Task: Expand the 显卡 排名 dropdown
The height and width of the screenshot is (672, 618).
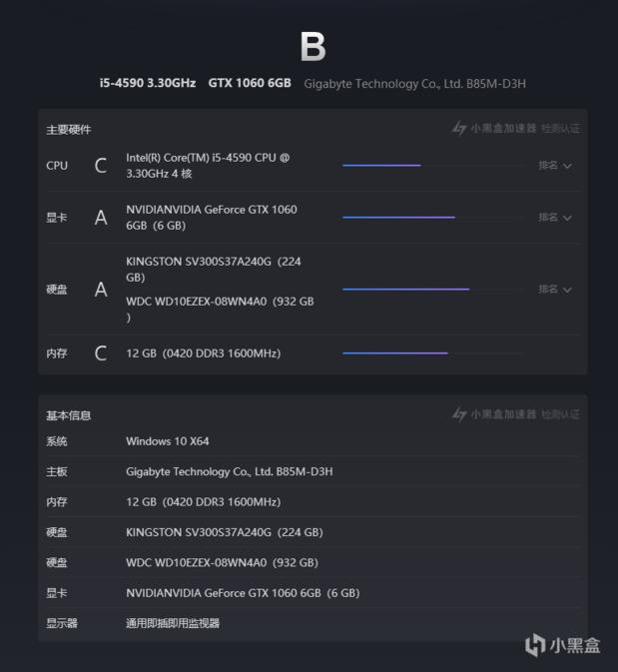Action: [555, 218]
